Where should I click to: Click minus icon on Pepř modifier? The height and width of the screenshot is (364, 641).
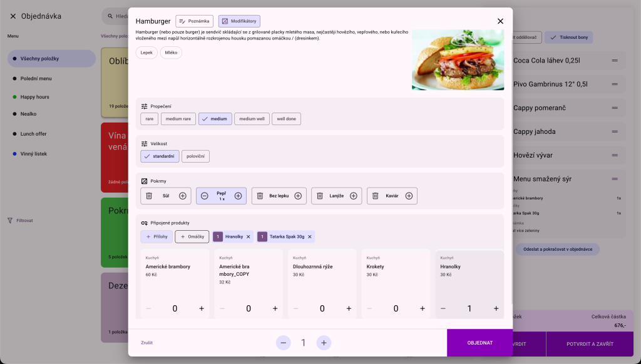click(205, 196)
